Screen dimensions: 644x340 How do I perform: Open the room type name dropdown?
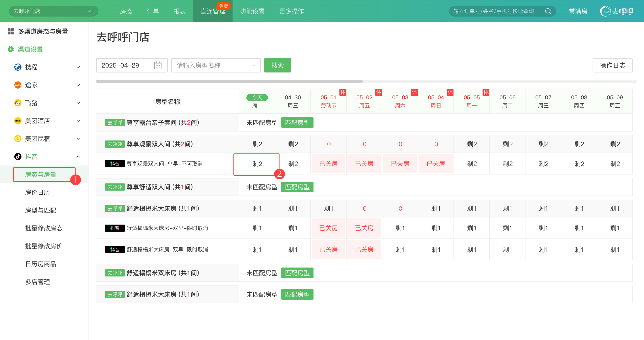[x=216, y=66]
